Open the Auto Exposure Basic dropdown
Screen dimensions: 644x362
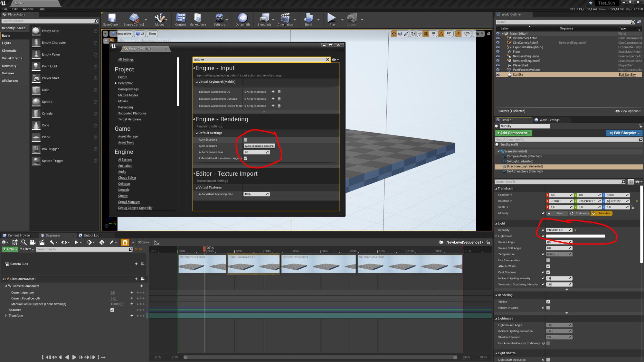click(259, 146)
